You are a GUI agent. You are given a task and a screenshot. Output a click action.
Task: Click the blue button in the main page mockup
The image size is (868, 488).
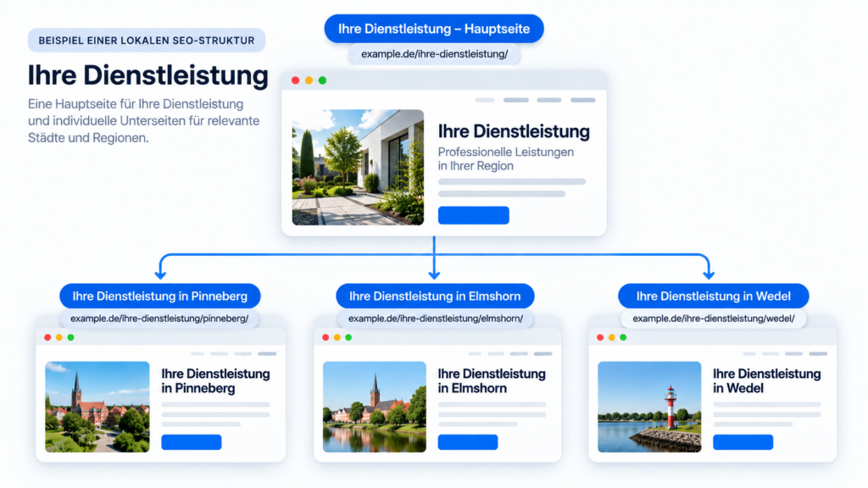coord(473,215)
